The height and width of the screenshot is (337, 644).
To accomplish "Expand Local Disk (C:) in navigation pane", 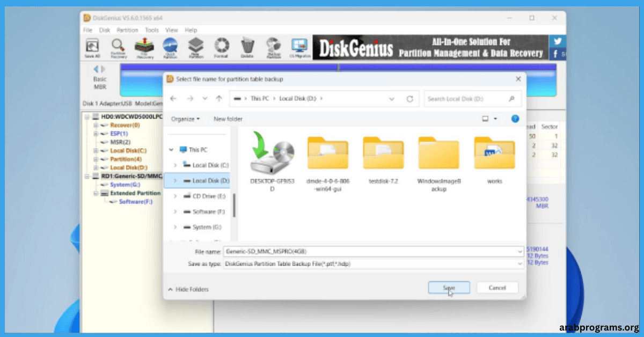I will tap(175, 165).
